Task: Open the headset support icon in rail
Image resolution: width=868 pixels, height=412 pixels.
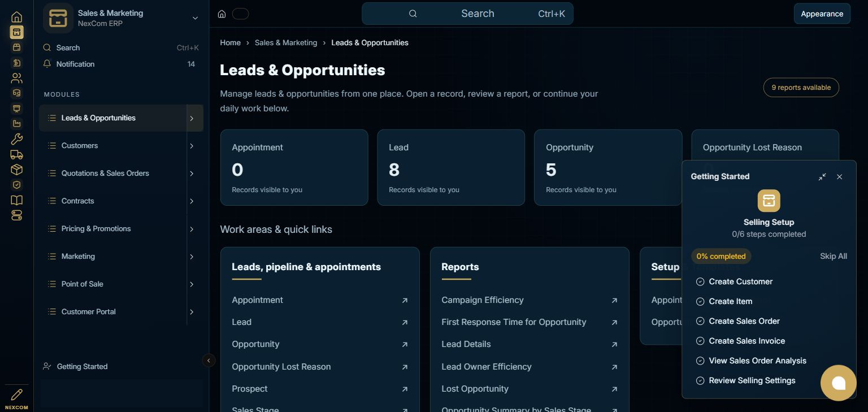Action: click(17, 93)
